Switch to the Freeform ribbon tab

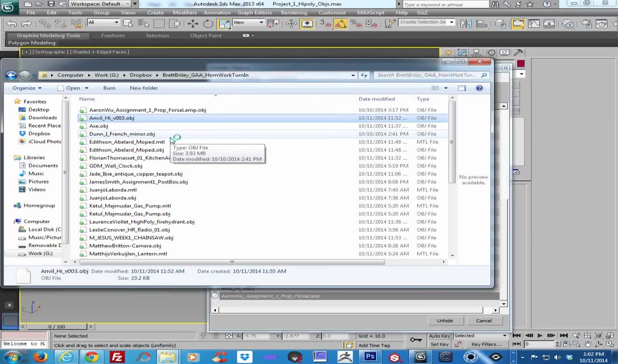112,35
